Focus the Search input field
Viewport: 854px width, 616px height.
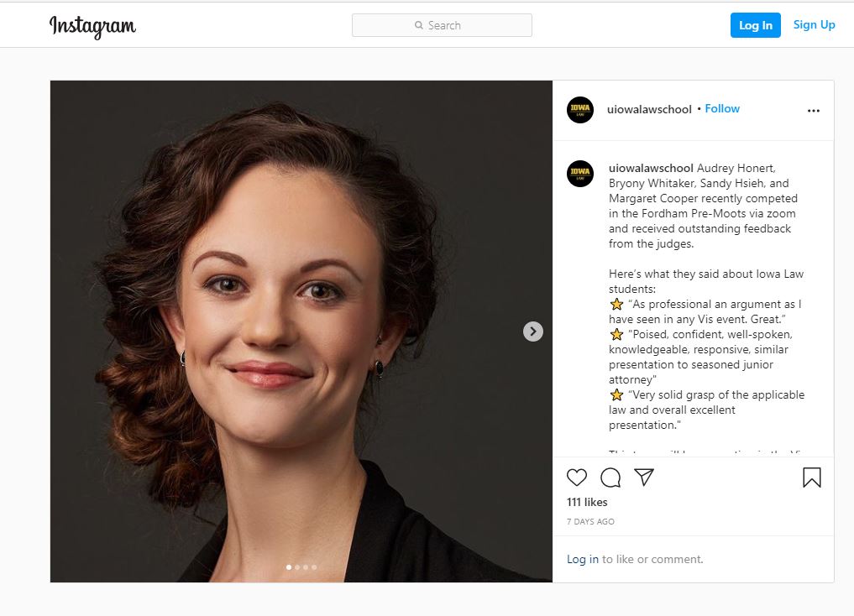453,25
